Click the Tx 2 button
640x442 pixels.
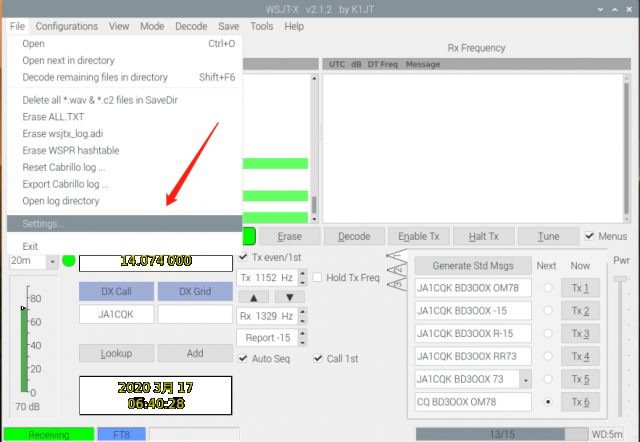tap(580, 311)
